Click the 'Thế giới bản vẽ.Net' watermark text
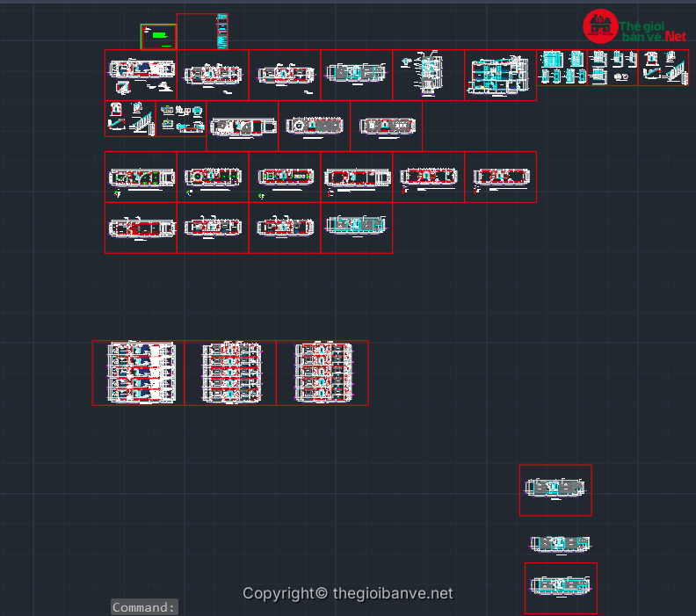The width and height of the screenshot is (696, 616). (x=653, y=30)
